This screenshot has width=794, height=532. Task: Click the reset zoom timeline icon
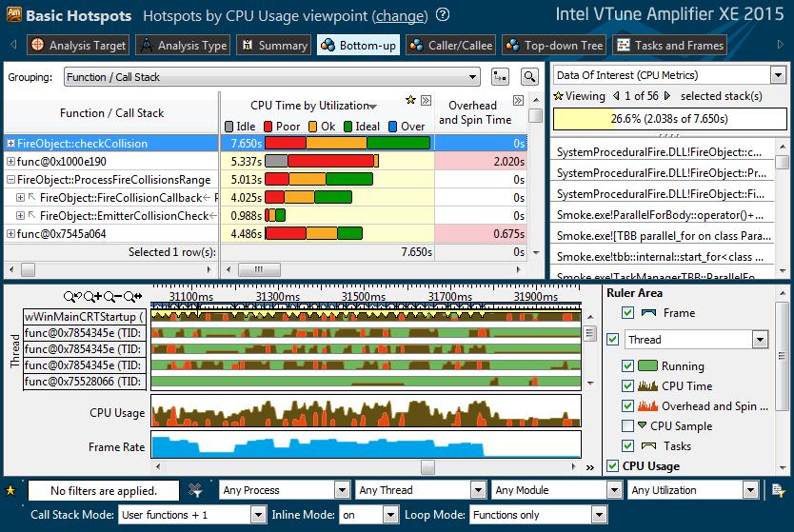(133, 297)
